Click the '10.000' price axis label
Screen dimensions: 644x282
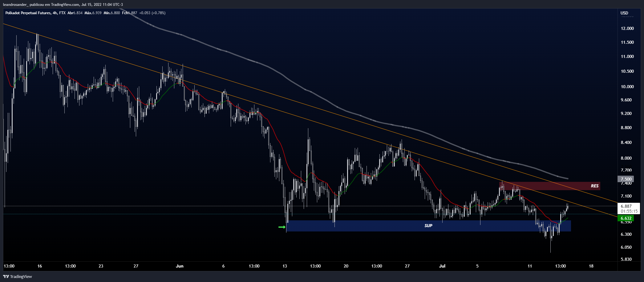(627, 87)
